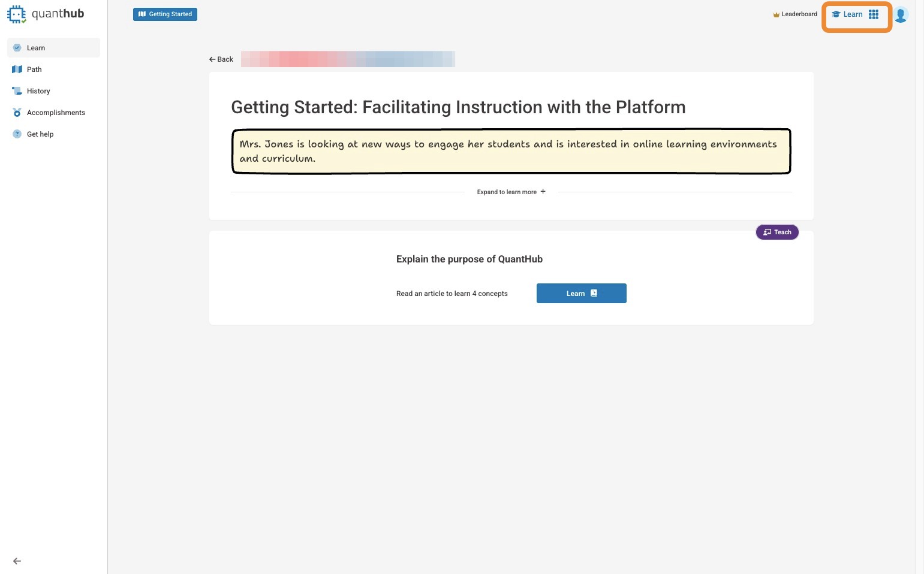Expand to learn more section
The image size is (924, 574).
511,192
